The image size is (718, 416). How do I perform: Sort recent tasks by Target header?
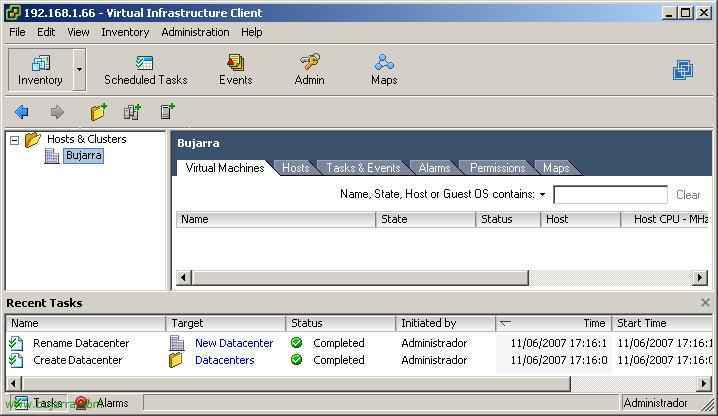(x=225, y=323)
